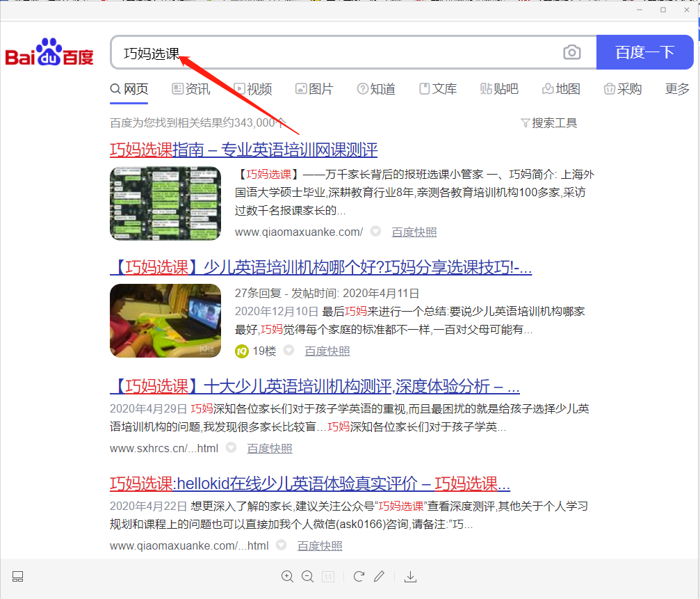Switch to 视频 tab
Viewport: 700px width, 599px height.
[x=252, y=89]
